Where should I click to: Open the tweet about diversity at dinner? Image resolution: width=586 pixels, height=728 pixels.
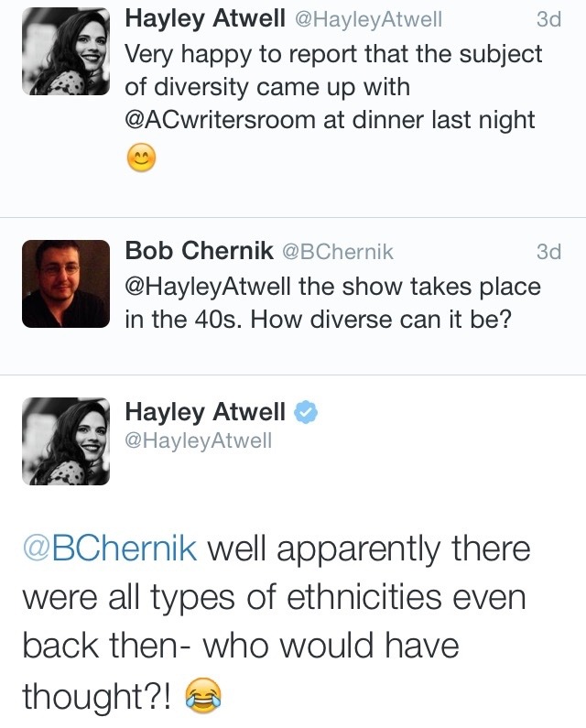(x=333, y=88)
